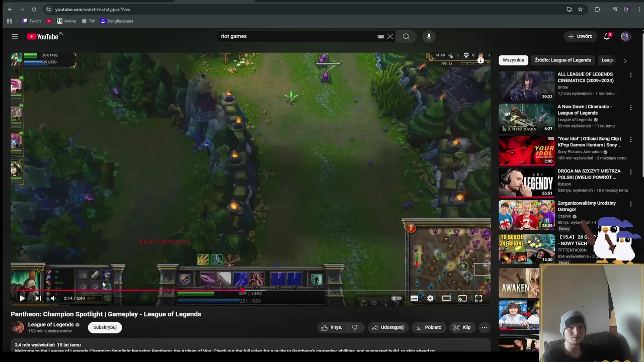Select the Źródło: League of Legends chip

pos(562,60)
